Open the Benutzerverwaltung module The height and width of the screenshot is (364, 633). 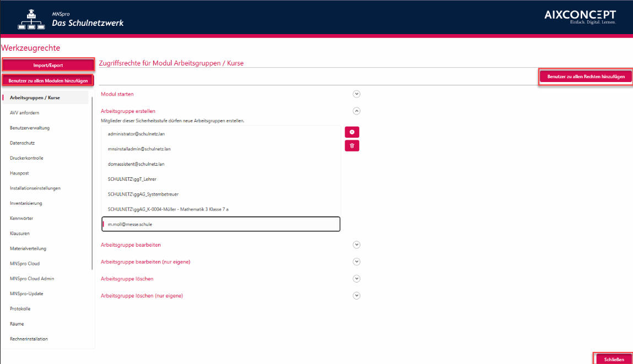pyautogui.click(x=30, y=128)
